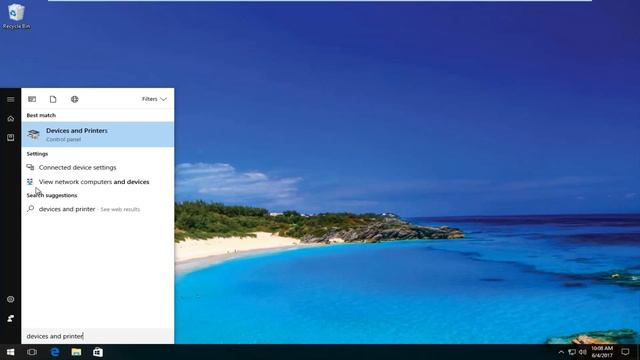Select devices and printer web suggestion
The height and width of the screenshot is (360, 640).
click(x=98, y=209)
